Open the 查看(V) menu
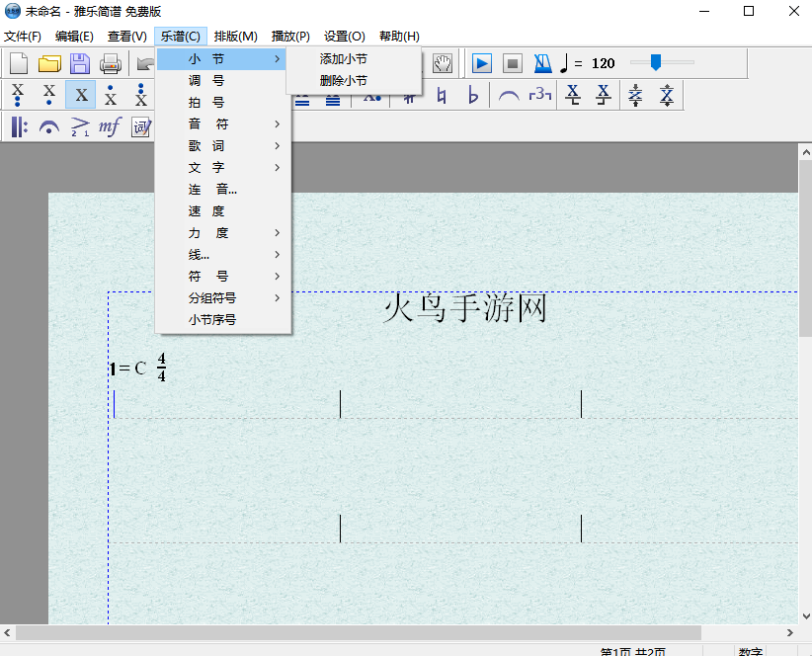Screen dimensions: 812x656 click(126, 37)
